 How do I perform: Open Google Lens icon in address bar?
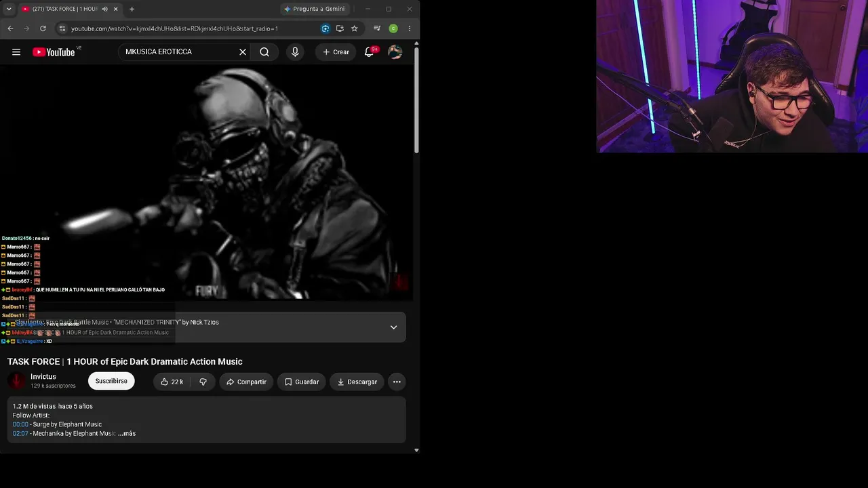[325, 28]
